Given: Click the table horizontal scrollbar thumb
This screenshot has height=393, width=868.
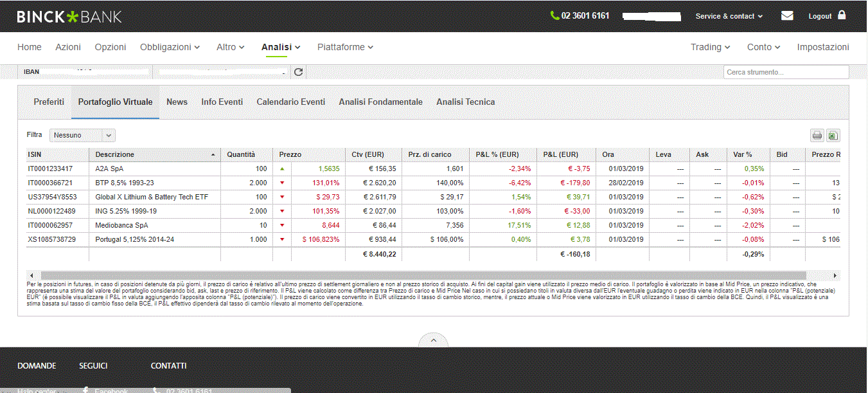Looking at the screenshot, I should [x=423, y=275].
